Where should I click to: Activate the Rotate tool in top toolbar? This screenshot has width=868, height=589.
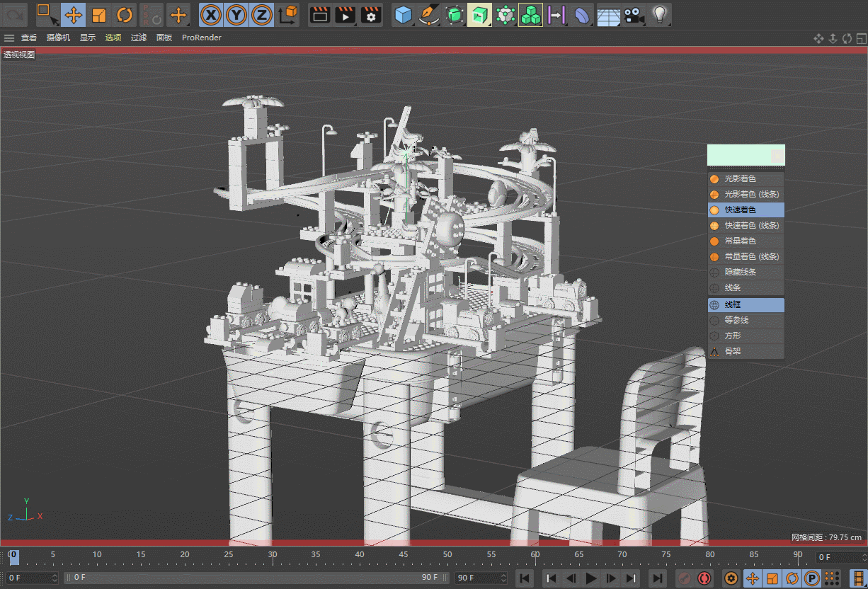125,14
